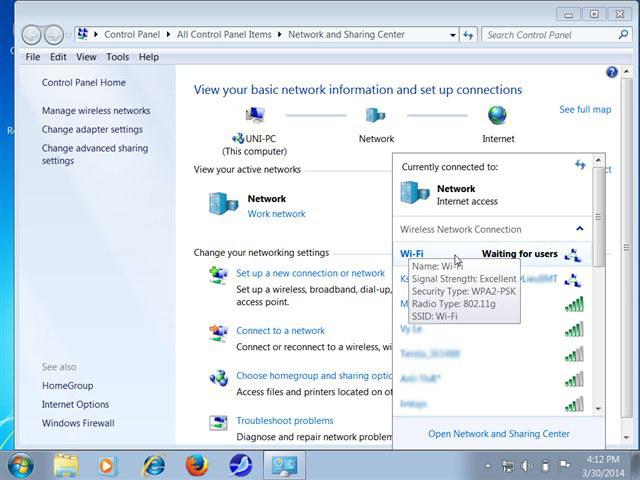The image size is (640, 480).
Task: Open HomeGroup under See also
Action: pos(67,386)
